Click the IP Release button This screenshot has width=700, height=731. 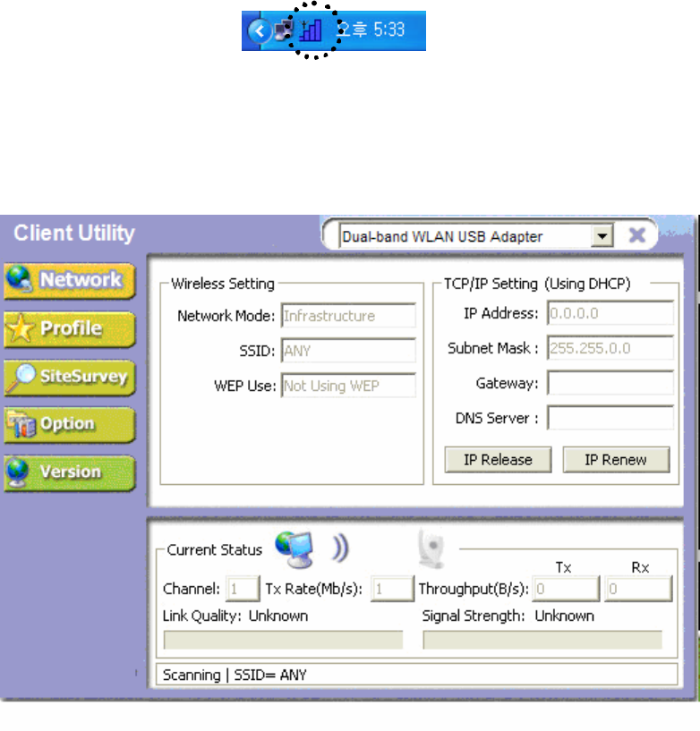coord(498,460)
